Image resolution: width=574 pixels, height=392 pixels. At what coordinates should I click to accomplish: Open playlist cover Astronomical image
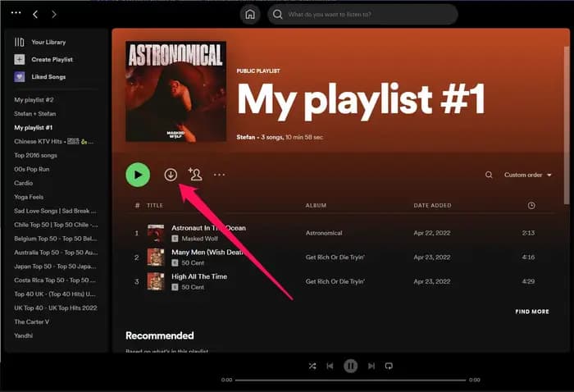point(175,91)
